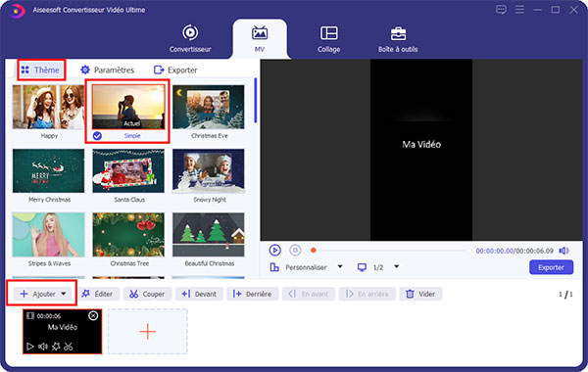Choose the Stripes & Waves theme
This screenshot has height=372, width=588.
(x=48, y=235)
